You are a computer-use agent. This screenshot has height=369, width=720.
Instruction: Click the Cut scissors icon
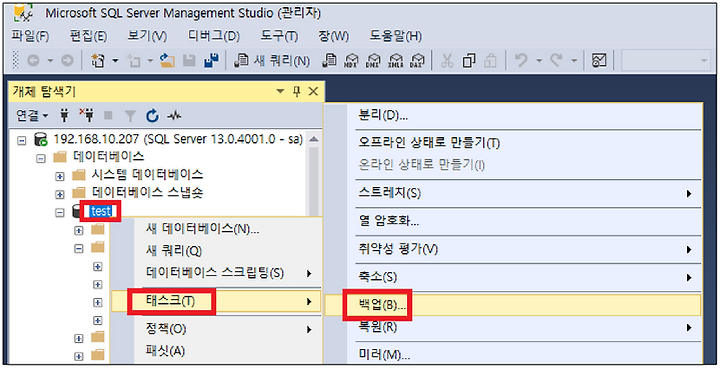point(447,61)
